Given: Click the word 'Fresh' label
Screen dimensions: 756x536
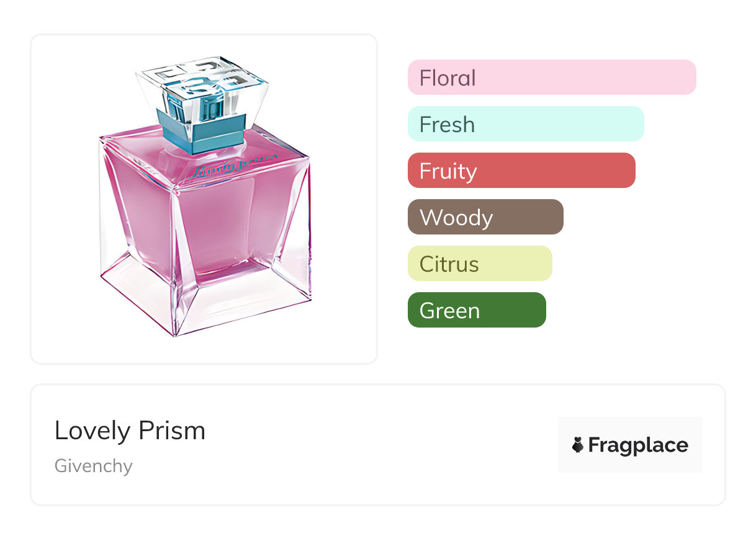Looking at the screenshot, I should pos(447,125).
